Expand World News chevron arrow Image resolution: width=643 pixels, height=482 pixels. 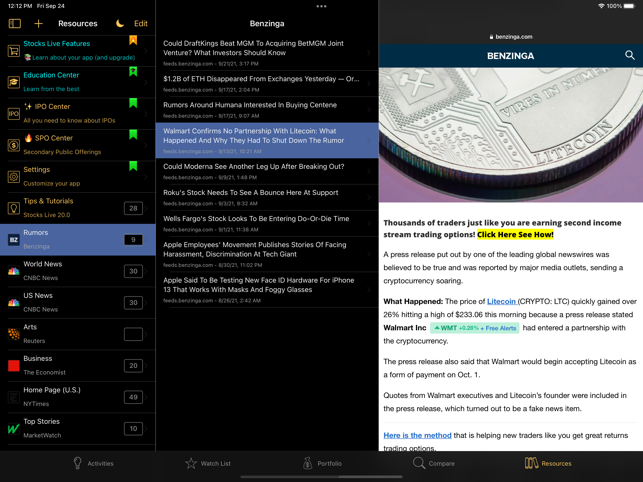tap(146, 271)
